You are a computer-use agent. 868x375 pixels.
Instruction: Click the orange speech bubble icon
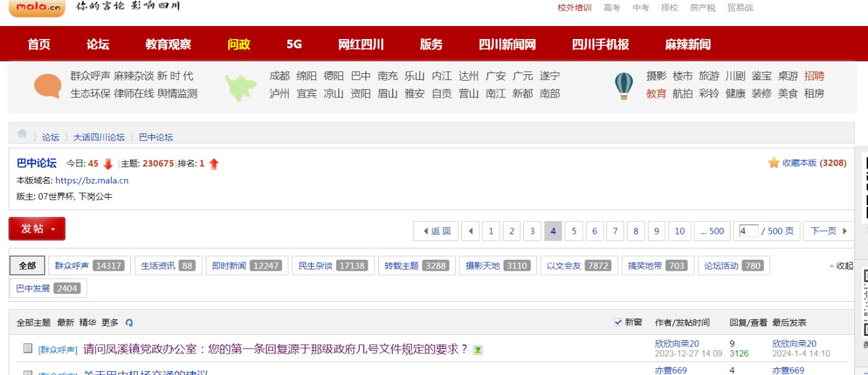click(48, 86)
